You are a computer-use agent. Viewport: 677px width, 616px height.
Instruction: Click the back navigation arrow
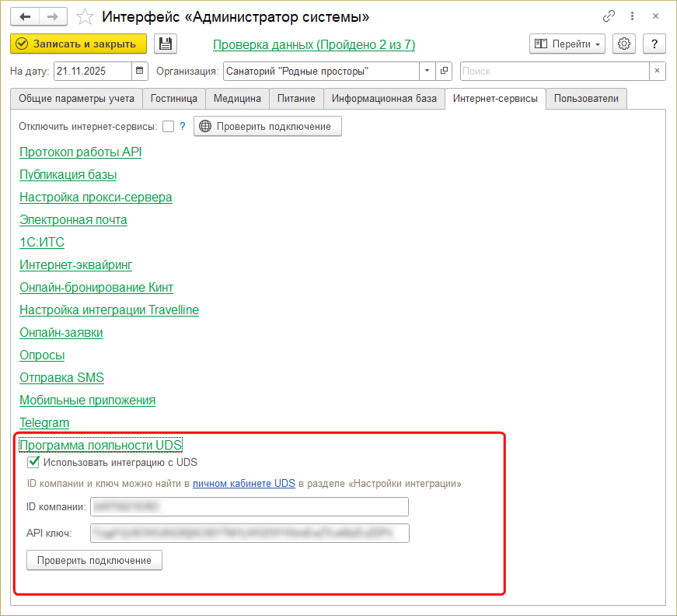(26, 16)
